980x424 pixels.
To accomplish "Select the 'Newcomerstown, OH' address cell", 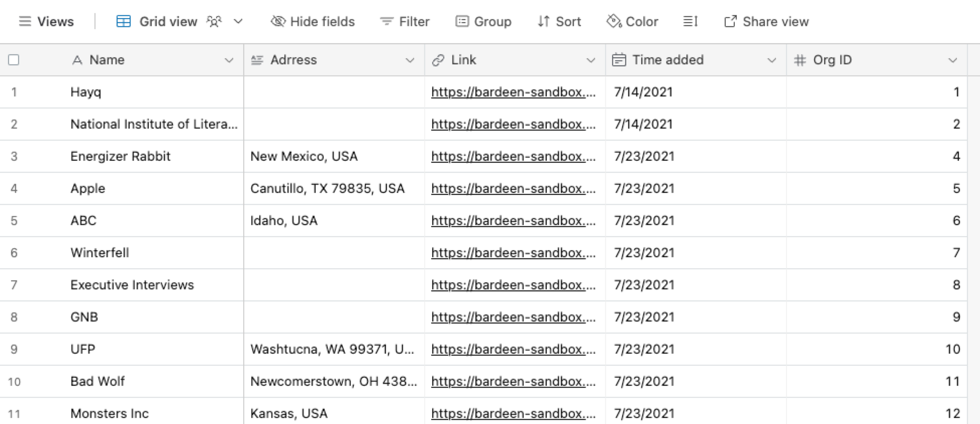I will point(334,381).
